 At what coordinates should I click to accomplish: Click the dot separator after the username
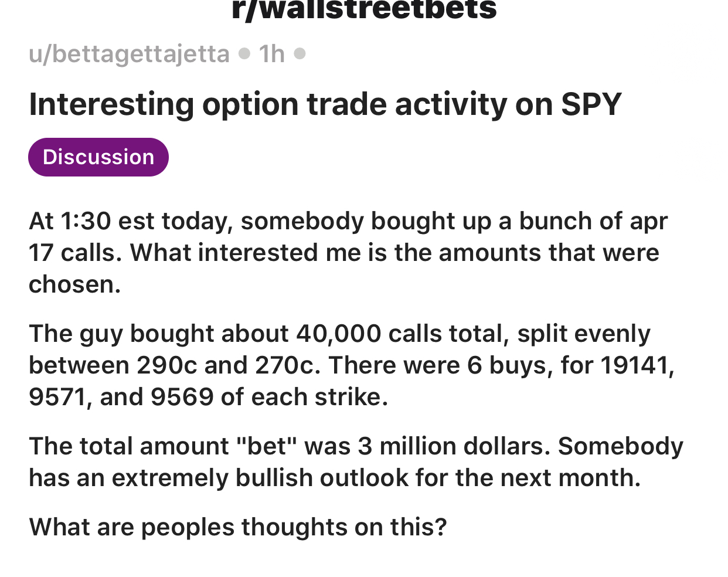click(244, 54)
